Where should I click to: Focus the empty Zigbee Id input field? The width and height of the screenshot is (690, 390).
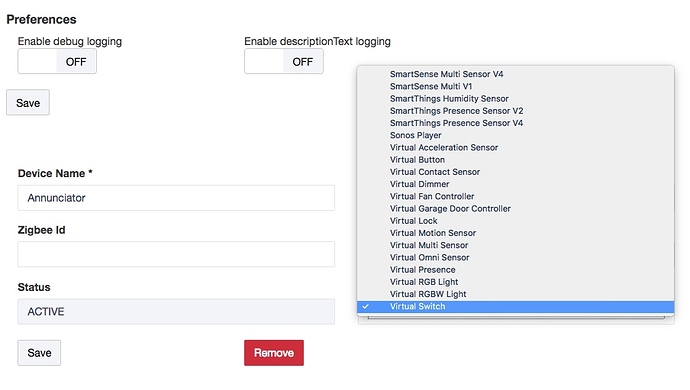(x=176, y=254)
